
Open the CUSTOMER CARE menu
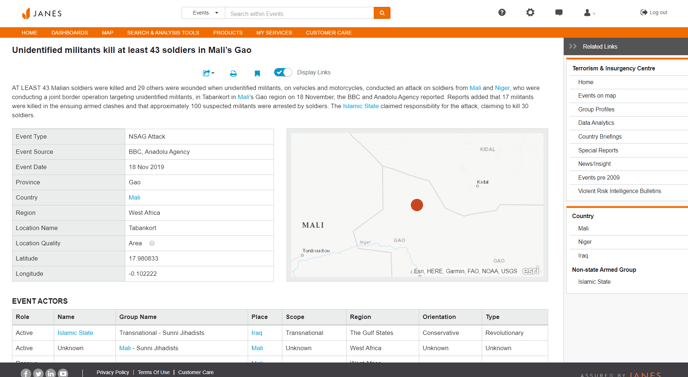329,33
